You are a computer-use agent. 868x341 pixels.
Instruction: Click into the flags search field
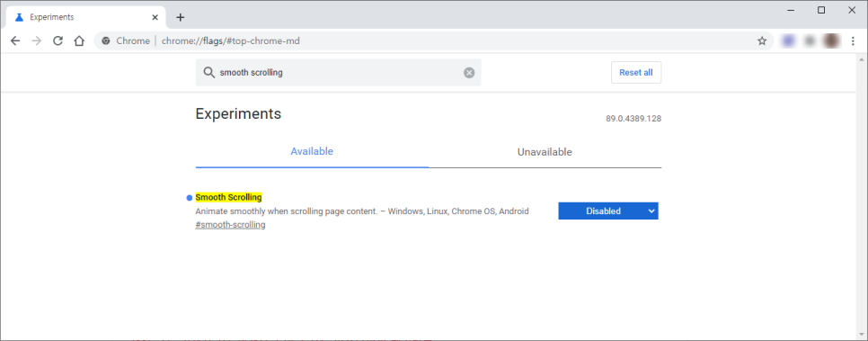pos(338,73)
